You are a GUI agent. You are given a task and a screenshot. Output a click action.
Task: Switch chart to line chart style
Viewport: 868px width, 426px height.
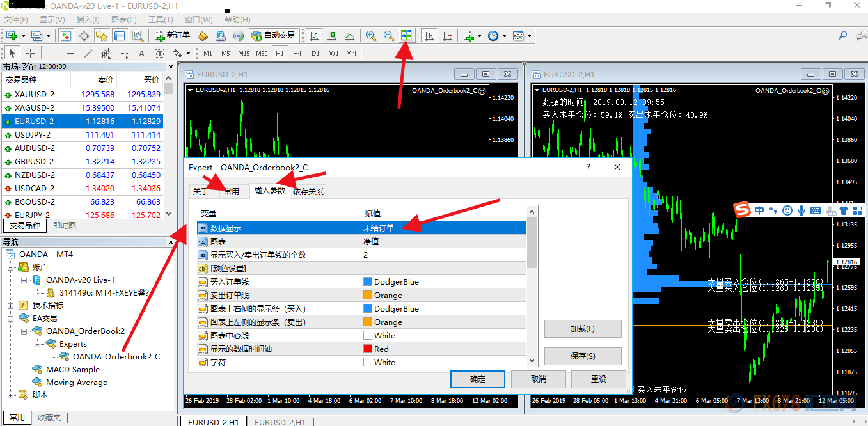(x=350, y=36)
